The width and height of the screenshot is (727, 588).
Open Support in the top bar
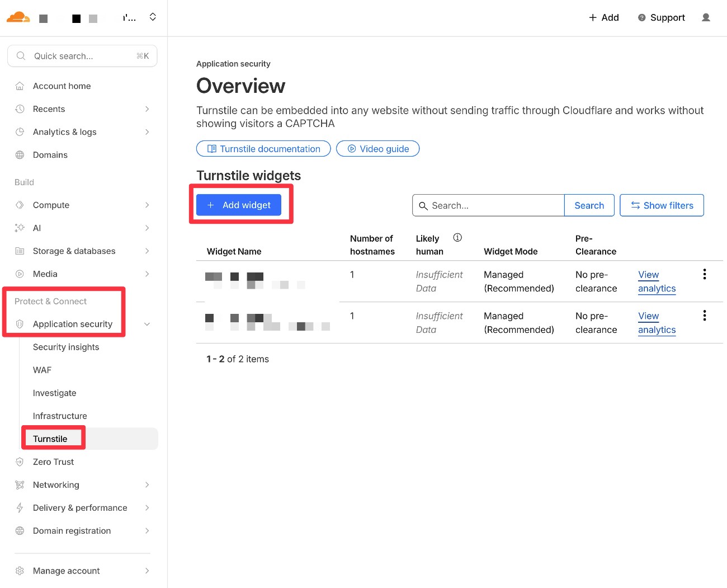(x=662, y=17)
